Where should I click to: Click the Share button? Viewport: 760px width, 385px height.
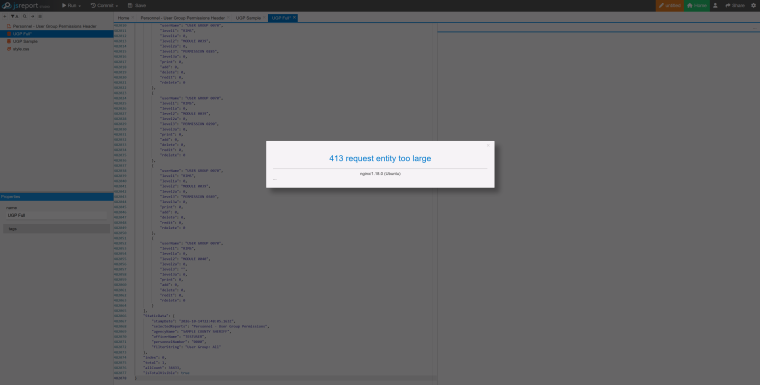tap(735, 5)
